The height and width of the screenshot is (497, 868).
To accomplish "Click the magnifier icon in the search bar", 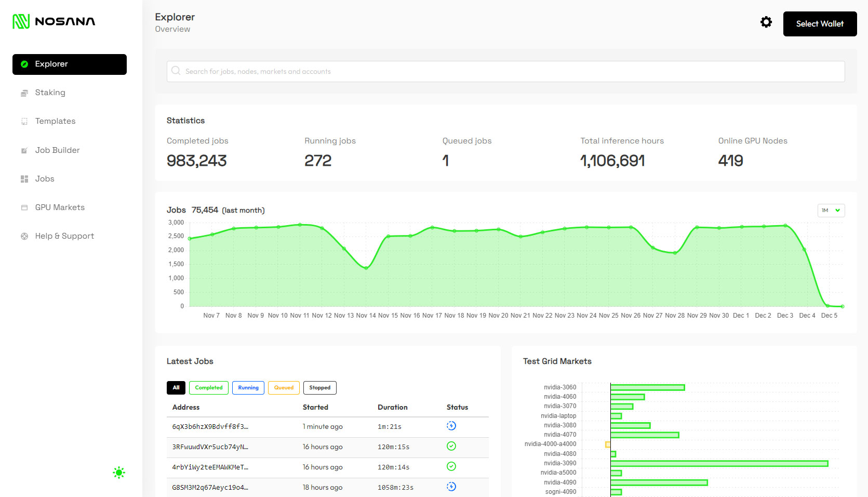I will pyautogui.click(x=176, y=71).
